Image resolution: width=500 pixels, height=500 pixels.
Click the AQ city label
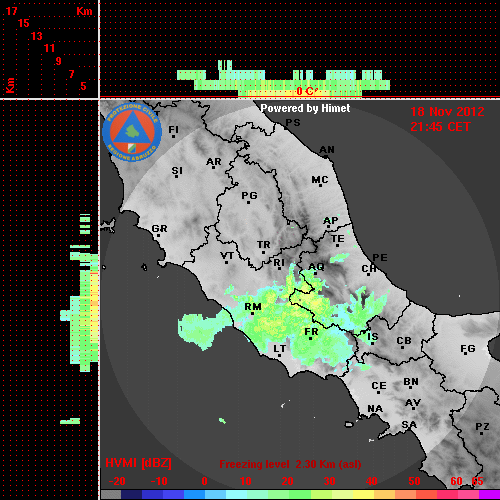[x=316, y=266]
